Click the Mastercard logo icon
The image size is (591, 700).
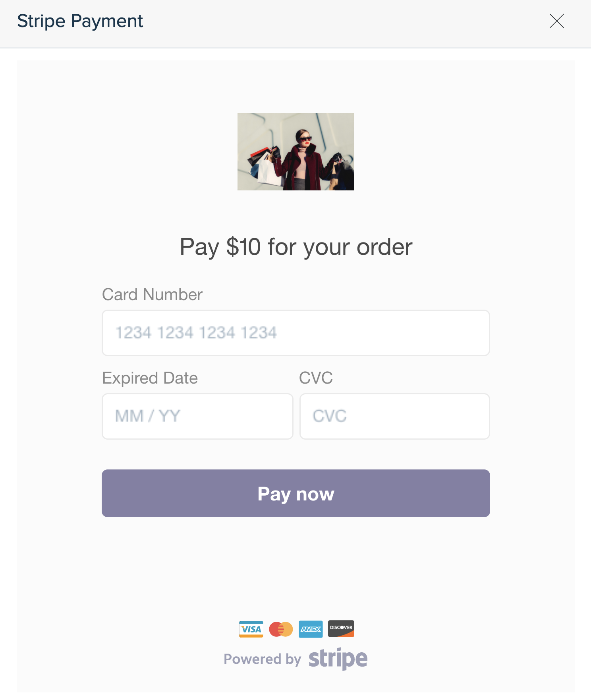pyautogui.click(x=281, y=629)
